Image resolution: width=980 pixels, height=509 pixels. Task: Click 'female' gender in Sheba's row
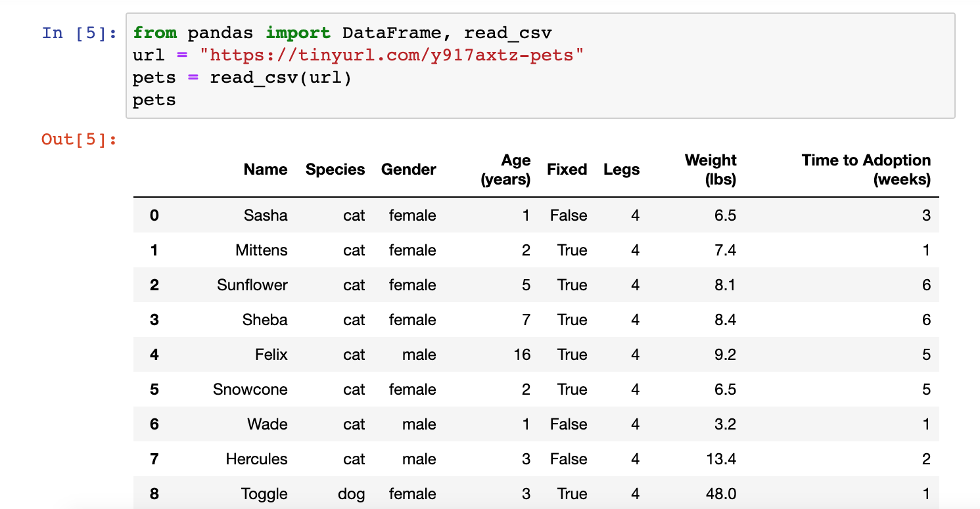click(x=413, y=320)
